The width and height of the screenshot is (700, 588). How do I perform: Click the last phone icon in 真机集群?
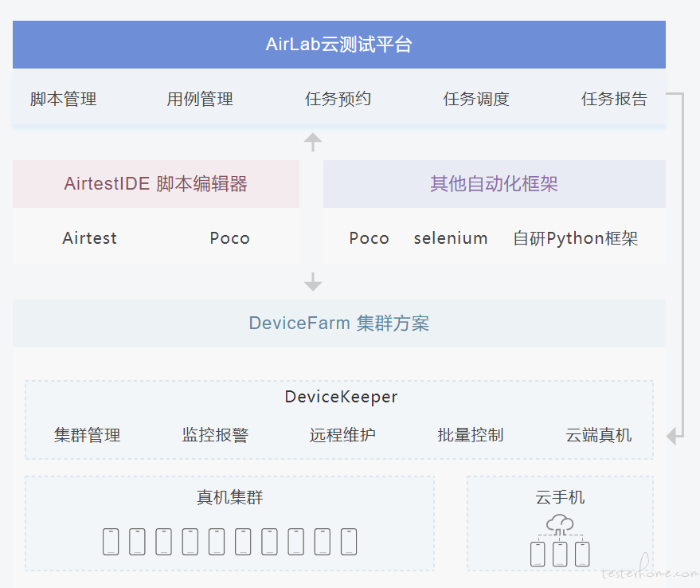click(x=349, y=542)
